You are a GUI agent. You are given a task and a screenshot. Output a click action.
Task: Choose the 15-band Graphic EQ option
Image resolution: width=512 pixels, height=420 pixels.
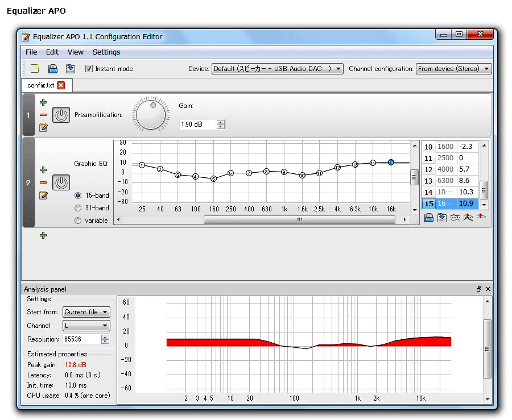click(78, 196)
